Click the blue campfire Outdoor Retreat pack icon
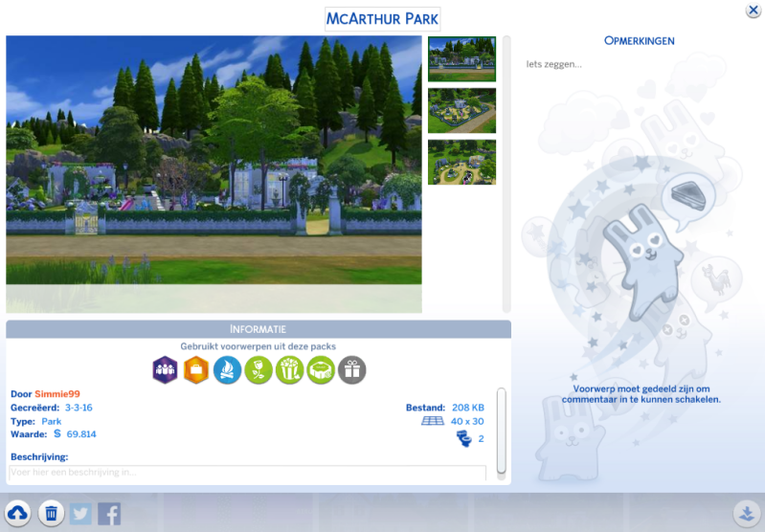 227,369
